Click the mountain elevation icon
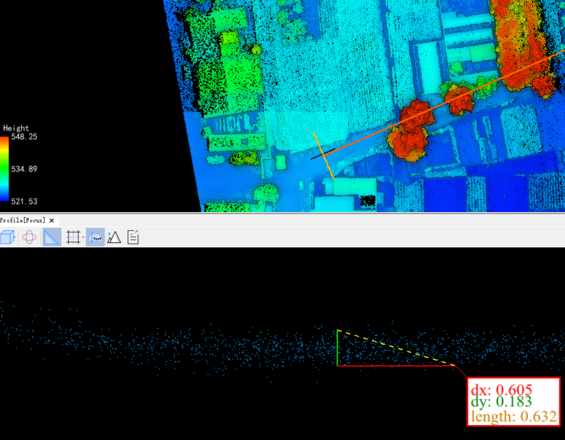 (x=114, y=237)
